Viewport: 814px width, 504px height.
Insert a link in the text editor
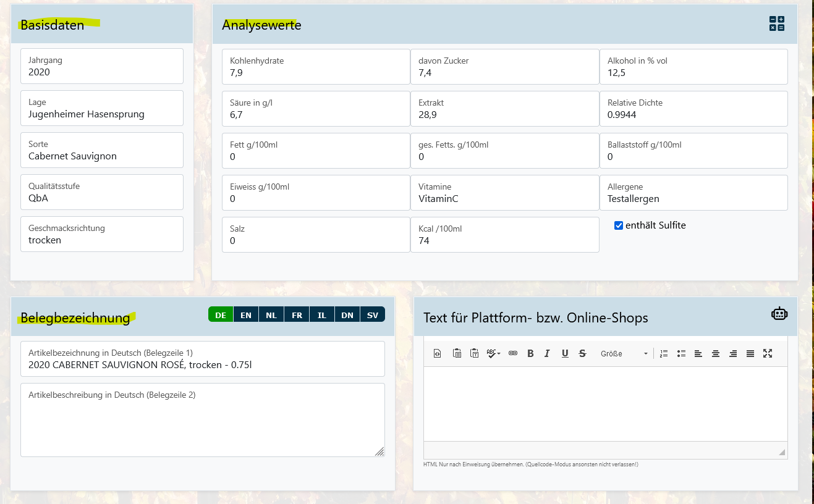[x=512, y=353]
